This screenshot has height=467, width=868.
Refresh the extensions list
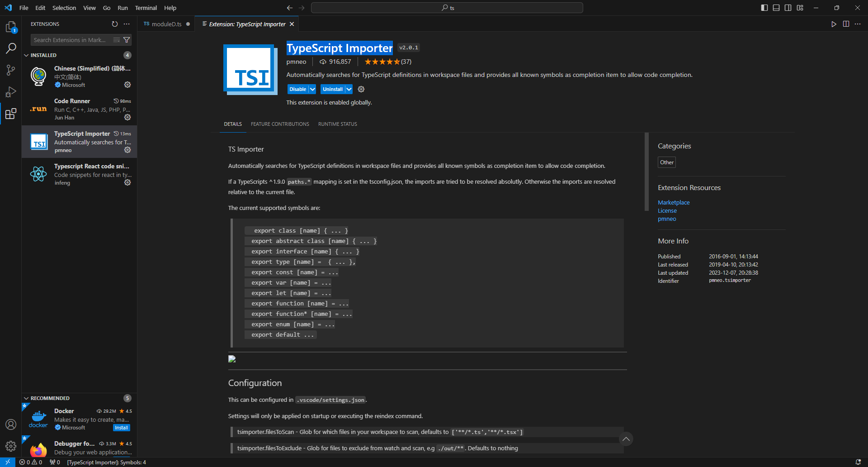click(x=115, y=24)
